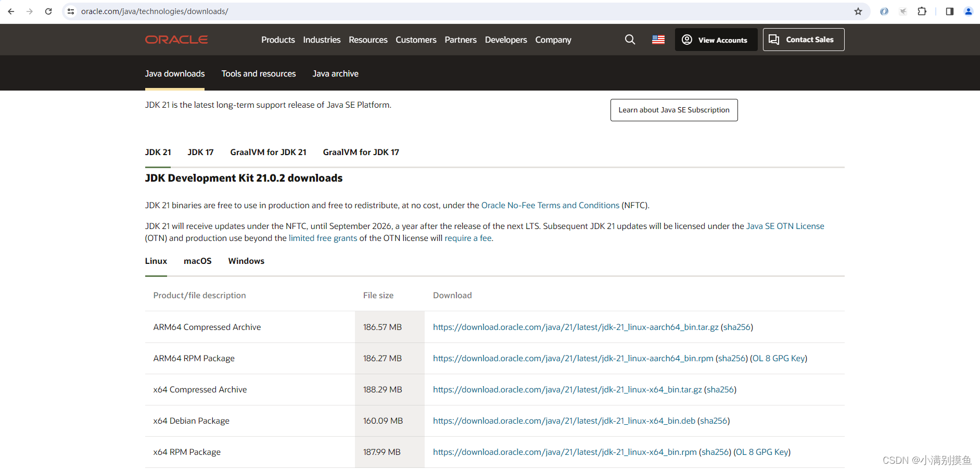Open the limited free grants link

coord(323,238)
